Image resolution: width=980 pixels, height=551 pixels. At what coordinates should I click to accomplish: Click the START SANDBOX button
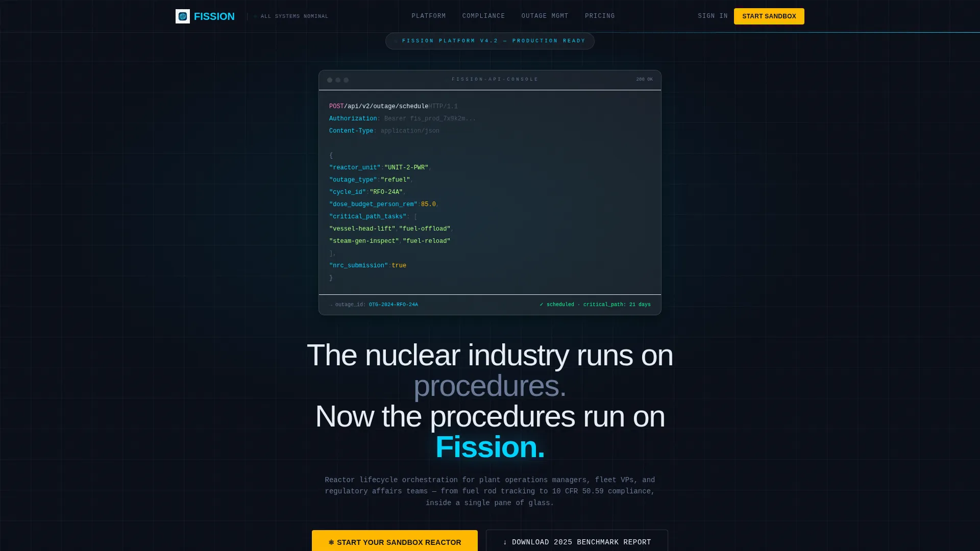click(769, 16)
